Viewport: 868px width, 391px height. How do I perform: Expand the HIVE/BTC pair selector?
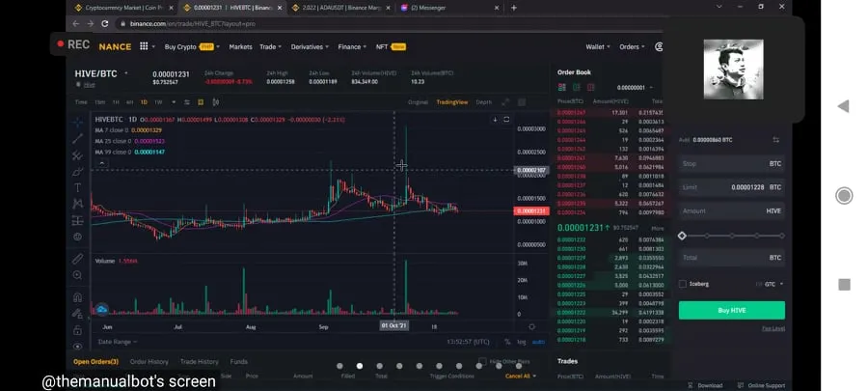click(x=125, y=73)
